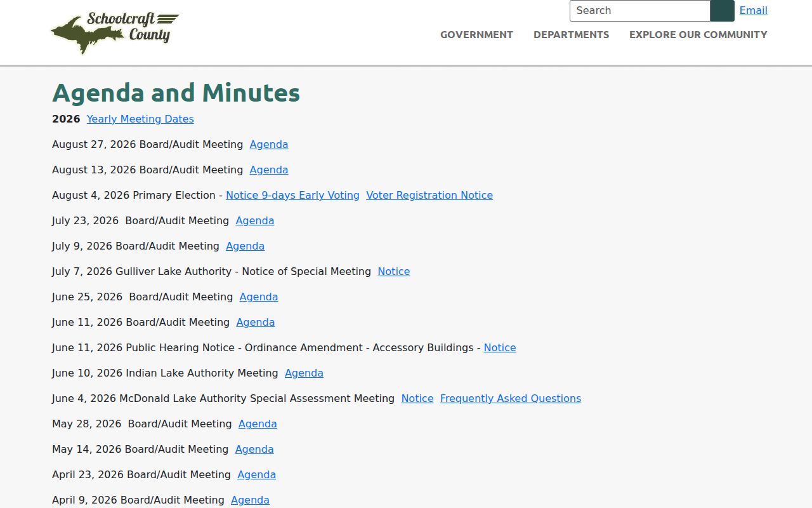
Task: Open the Yearly Meeting Dates link
Action: click(x=140, y=119)
